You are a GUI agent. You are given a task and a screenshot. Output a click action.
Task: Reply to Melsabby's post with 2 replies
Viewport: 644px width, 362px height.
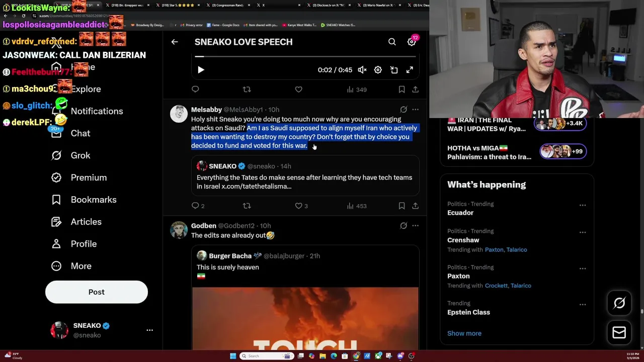point(198,206)
